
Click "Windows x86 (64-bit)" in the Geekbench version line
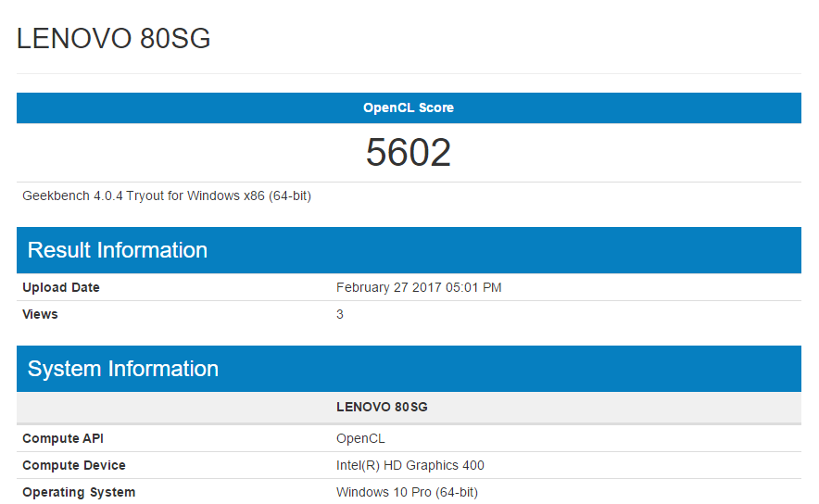click(x=249, y=195)
